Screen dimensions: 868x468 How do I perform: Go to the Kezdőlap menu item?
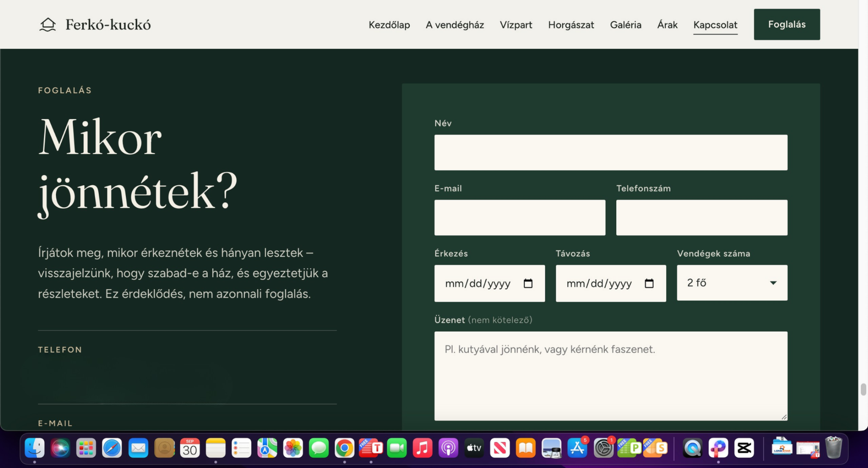click(389, 25)
